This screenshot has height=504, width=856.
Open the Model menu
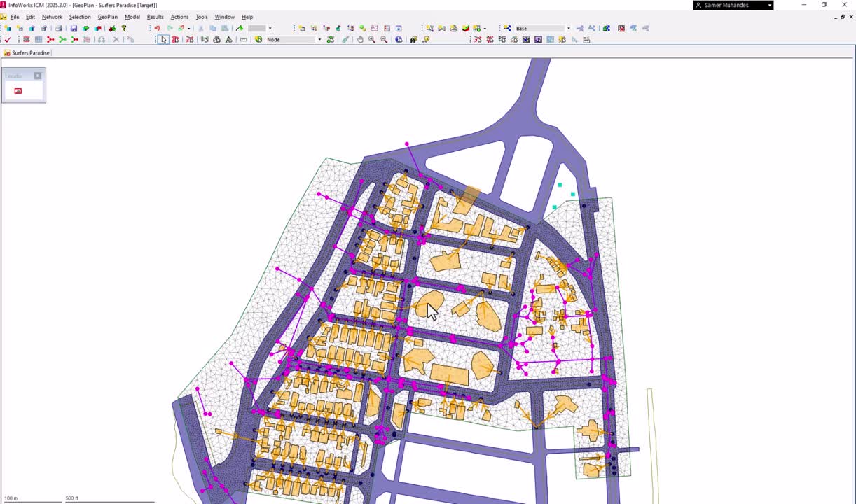132,17
